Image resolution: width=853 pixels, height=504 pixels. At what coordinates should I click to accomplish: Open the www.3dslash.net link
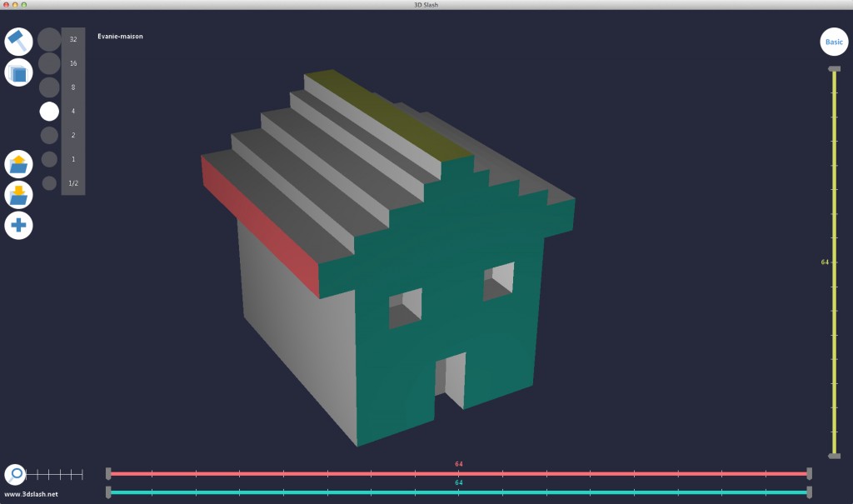coord(31,495)
